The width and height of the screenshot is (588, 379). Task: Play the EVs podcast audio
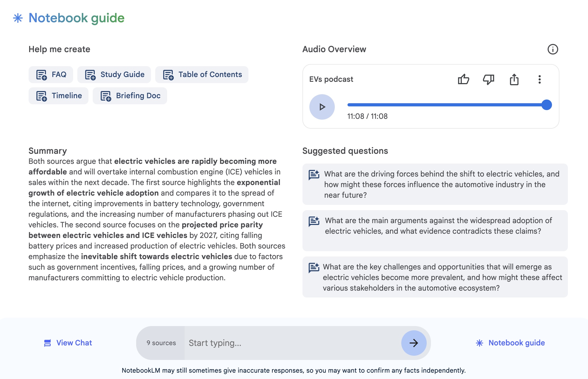point(322,107)
